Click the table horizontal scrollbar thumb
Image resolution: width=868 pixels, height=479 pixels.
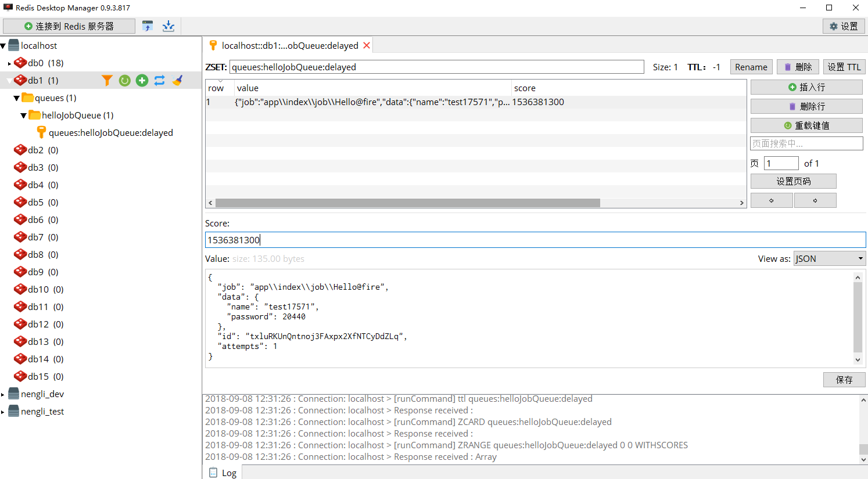click(407, 203)
